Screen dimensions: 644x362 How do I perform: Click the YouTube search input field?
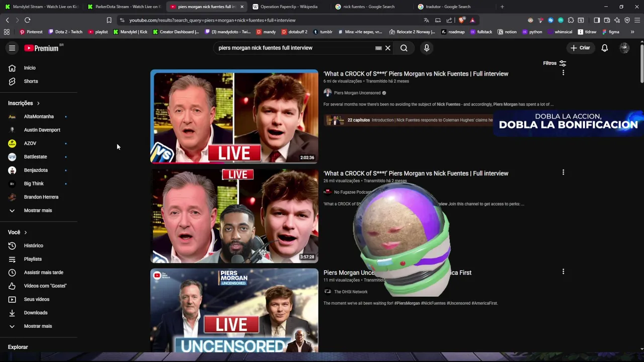point(294,48)
